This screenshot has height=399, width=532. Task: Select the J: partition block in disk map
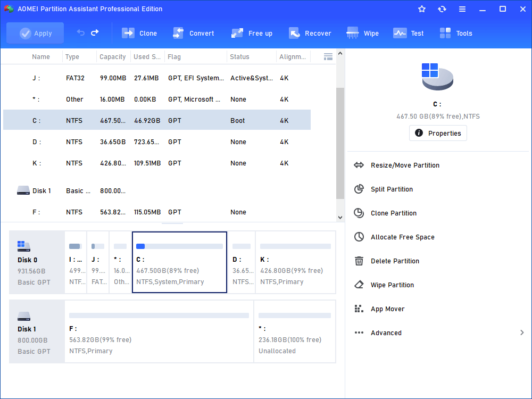click(98, 262)
